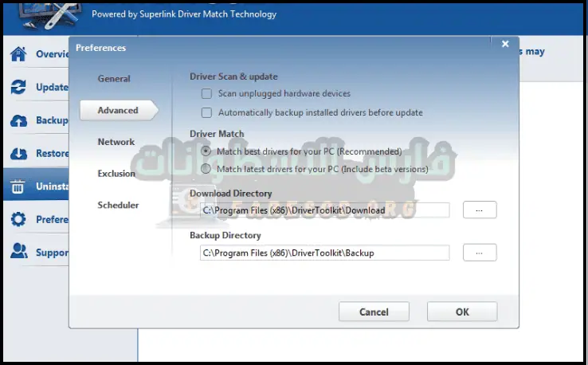The image size is (588, 365).
Task: Toggle Automatically backup installed drivers checkbox
Action: 207,113
